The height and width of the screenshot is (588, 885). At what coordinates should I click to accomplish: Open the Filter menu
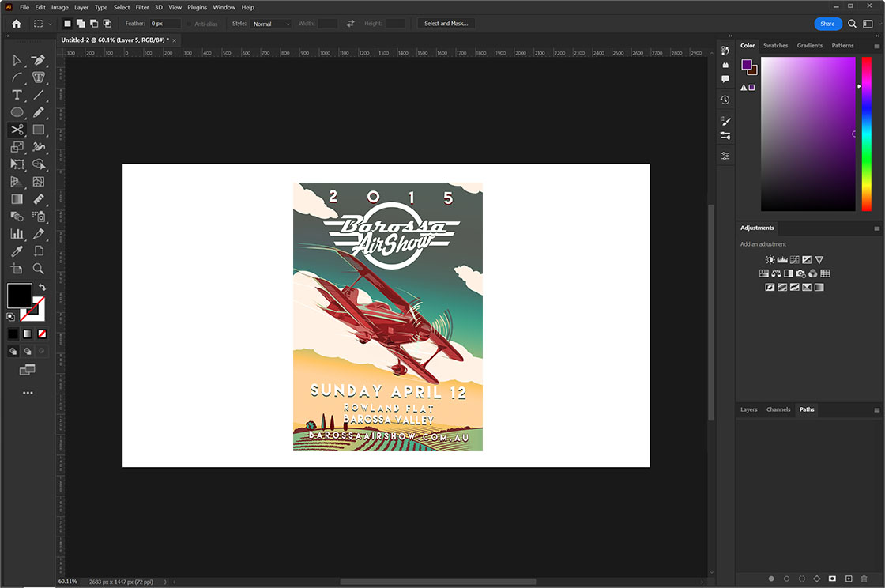(141, 7)
